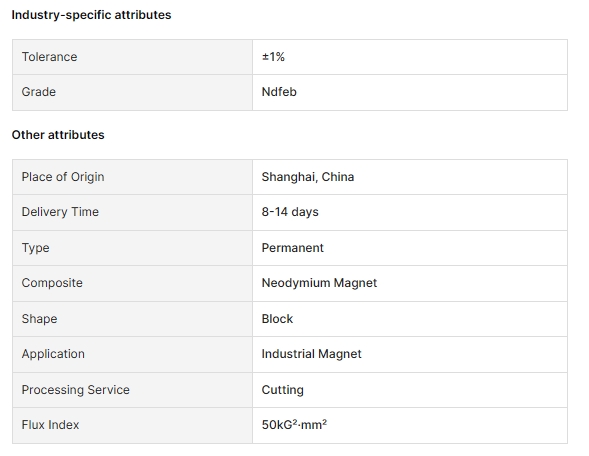This screenshot has height=456, width=589.
Task: Select the Type label cell
Action: coord(133,248)
